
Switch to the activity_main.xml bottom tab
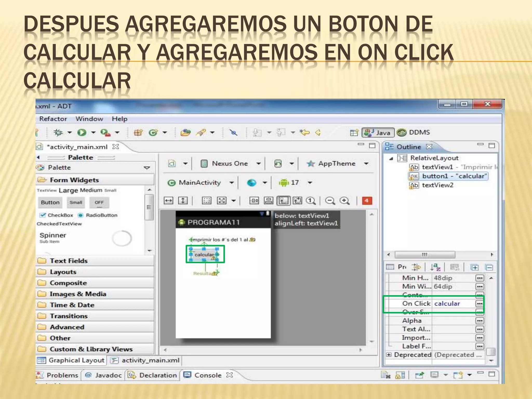(x=145, y=360)
